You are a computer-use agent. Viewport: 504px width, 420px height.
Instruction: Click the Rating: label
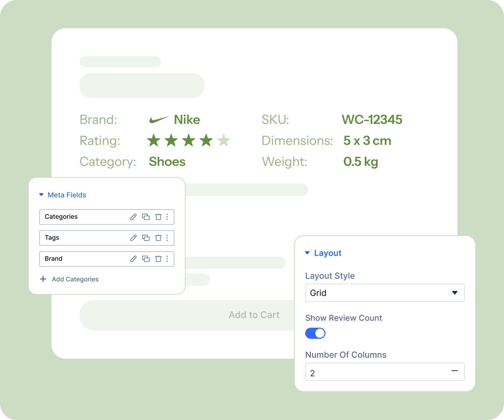click(x=100, y=141)
